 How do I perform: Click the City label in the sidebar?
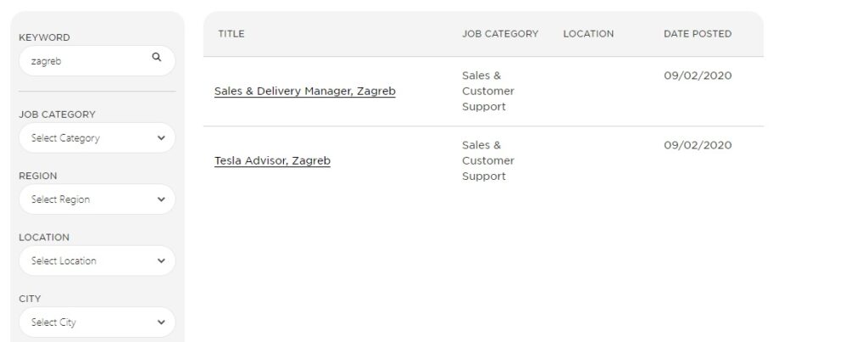[31, 299]
